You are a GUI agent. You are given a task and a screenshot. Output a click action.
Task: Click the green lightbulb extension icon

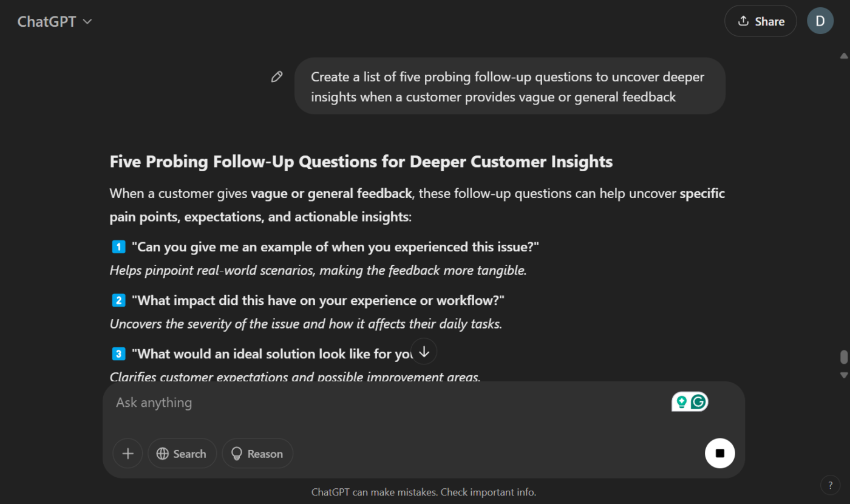[682, 402]
